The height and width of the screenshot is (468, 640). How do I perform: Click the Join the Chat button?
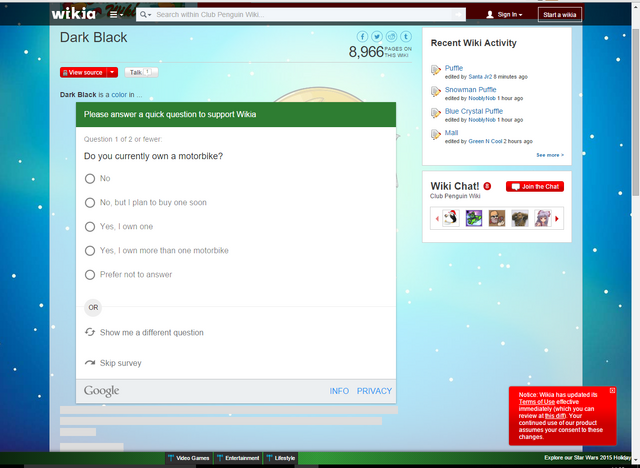(x=535, y=187)
